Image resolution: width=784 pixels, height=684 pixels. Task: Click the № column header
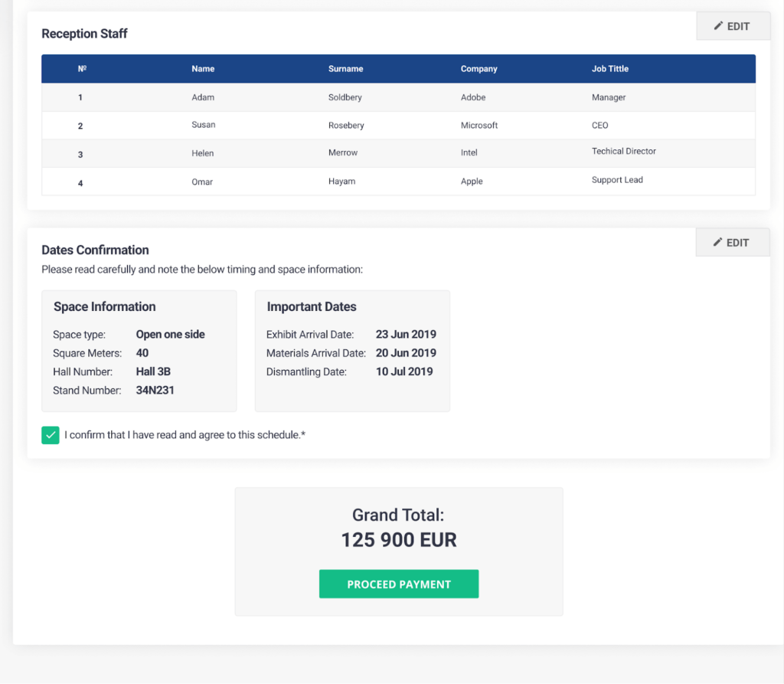[x=82, y=68]
